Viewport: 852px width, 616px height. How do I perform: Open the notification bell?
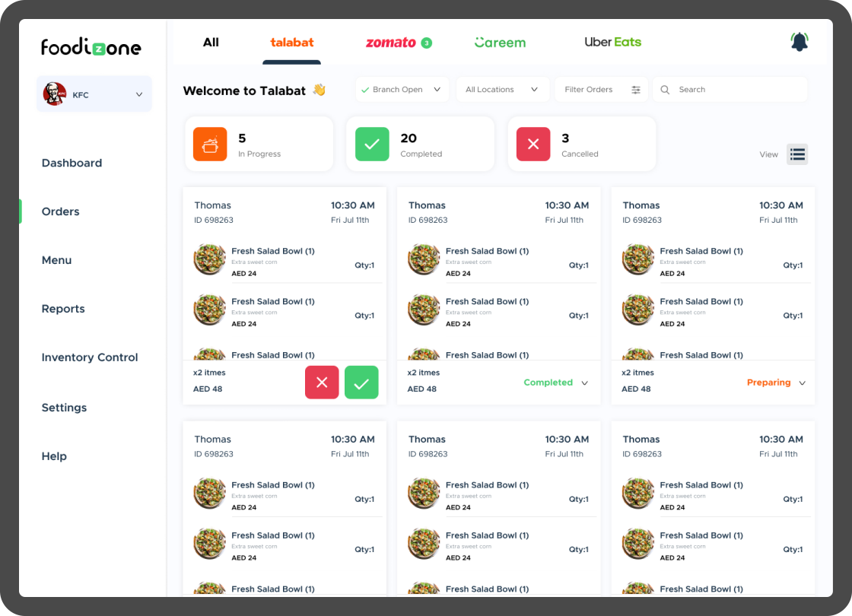point(799,42)
